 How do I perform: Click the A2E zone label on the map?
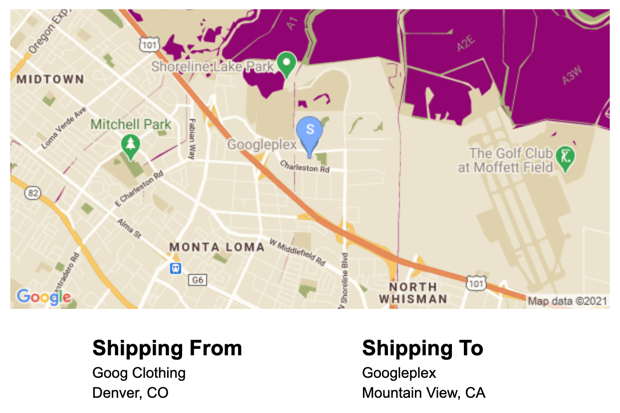tap(467, 43)
